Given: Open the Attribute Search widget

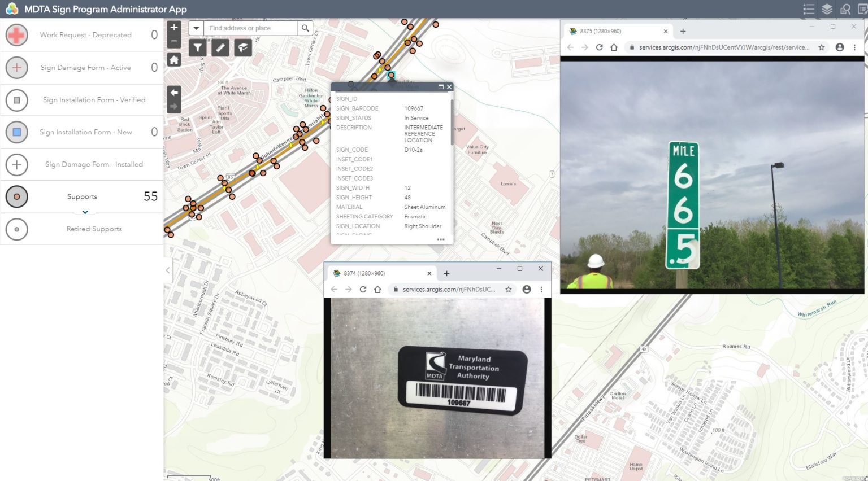Looking at the screenshot, I should pyautogui.click(x=845, y=9).
